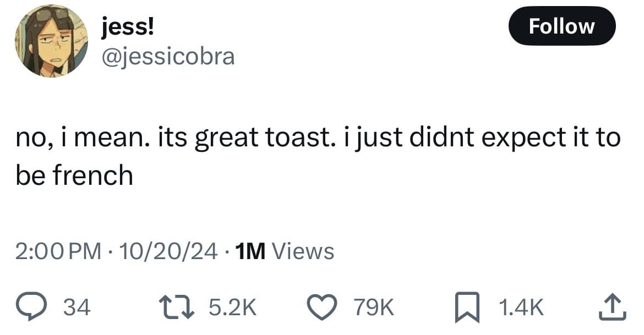
Task: Click the Follow button
Action: point(561,26)
